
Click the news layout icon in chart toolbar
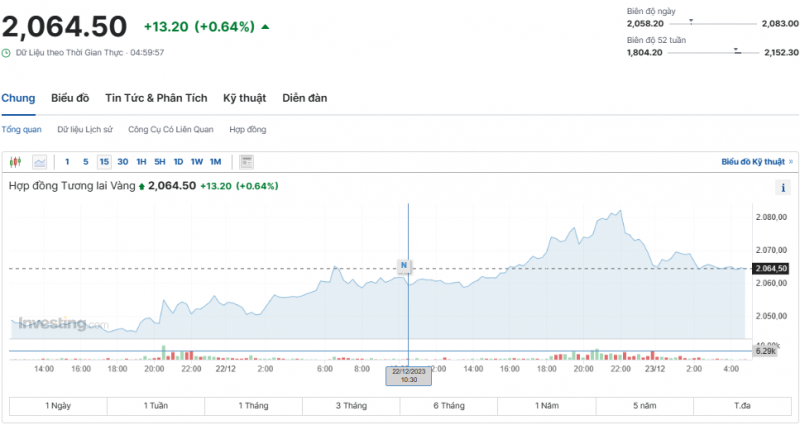247,161
